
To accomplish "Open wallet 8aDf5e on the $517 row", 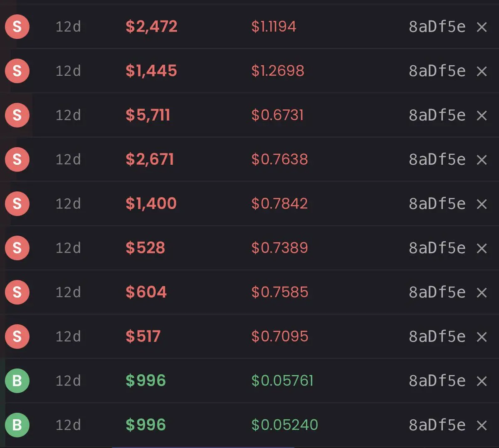I will [x=437, y=336].
